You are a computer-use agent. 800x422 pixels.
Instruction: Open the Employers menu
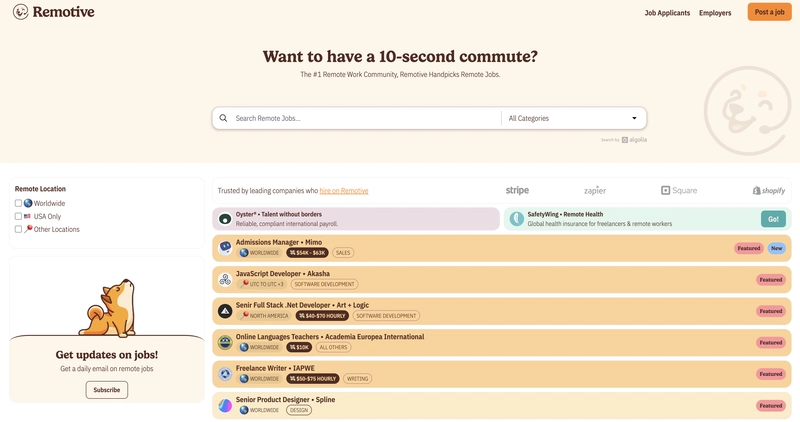(x=715, y=13)
